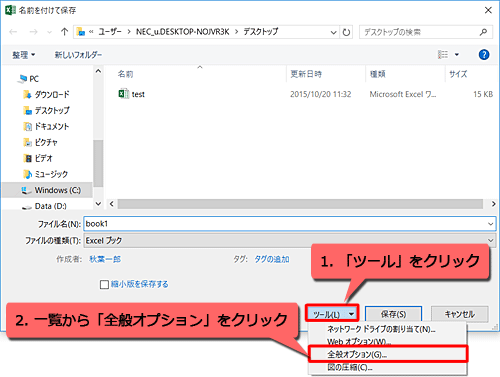
Task: Click the horizontal scrollbar track
Action: coord(300,204)
